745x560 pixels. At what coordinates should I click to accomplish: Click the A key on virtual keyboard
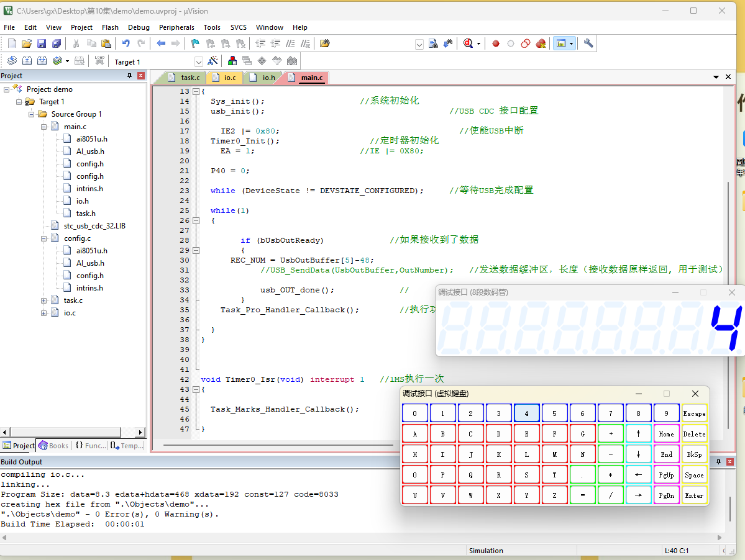(415, 434)
